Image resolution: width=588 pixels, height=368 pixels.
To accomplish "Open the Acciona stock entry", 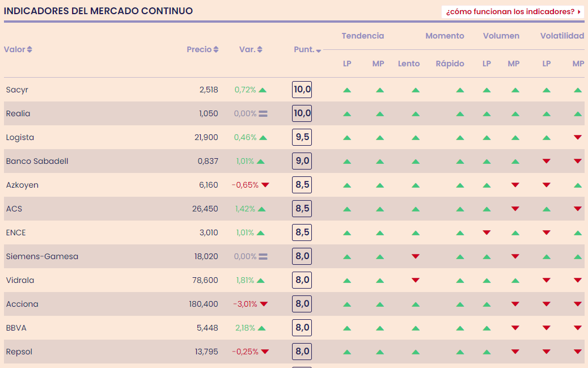I will click(x=22, y=304).
